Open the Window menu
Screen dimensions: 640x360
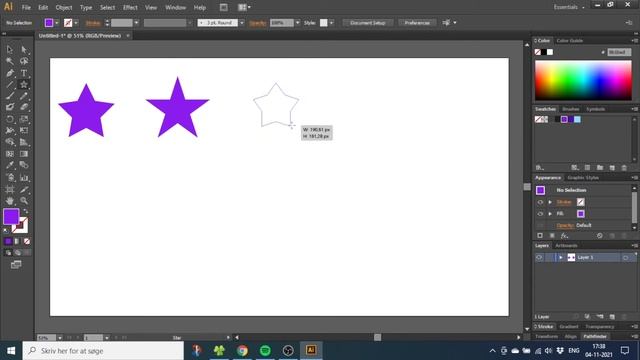click(176, 7)
